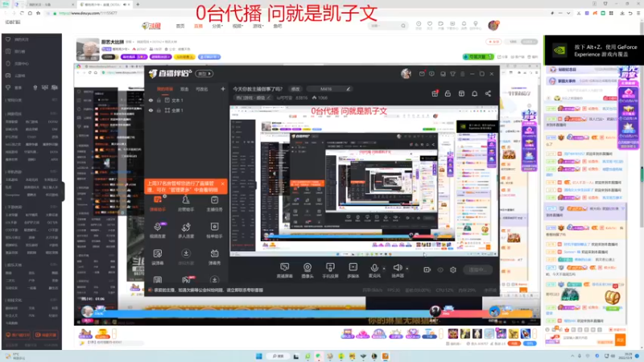Image resolution: width=644 pixels, height=362 pixels.
Task: Add a new scene with plus icon
Action: [x=223, y=88]
